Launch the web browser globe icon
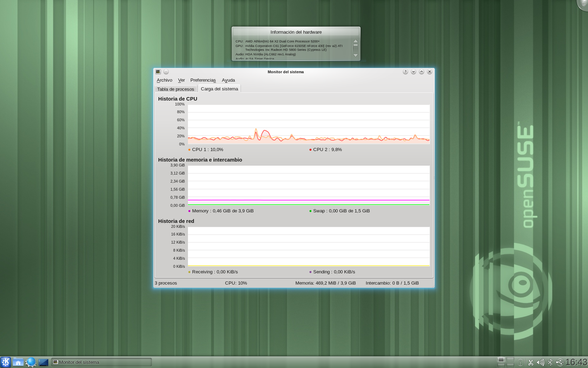 tap(30, 362)
